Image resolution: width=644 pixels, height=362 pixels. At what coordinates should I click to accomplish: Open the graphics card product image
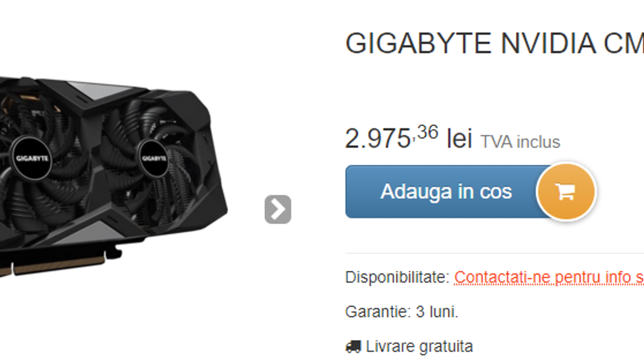pyautogui.click(x=113, y=177)
